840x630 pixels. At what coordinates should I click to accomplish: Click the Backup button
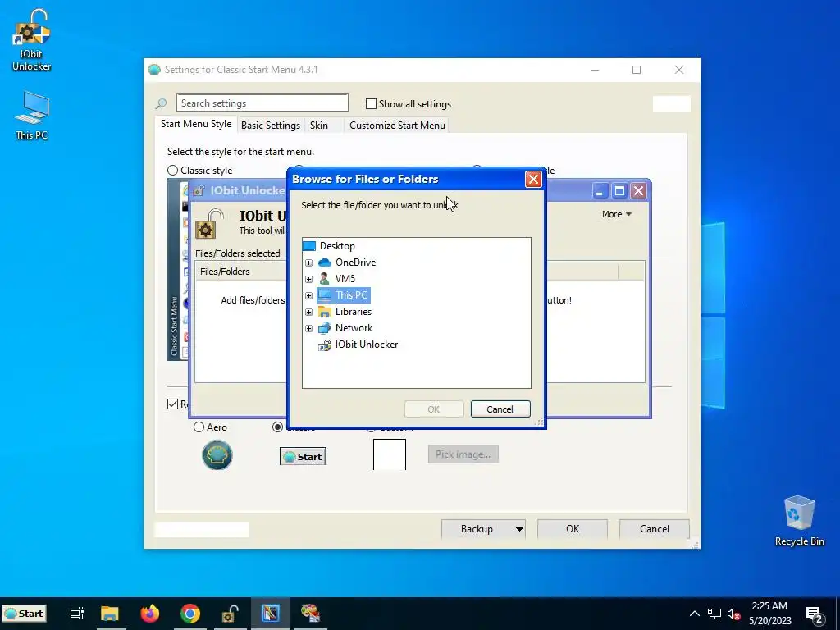coord(477,529)
